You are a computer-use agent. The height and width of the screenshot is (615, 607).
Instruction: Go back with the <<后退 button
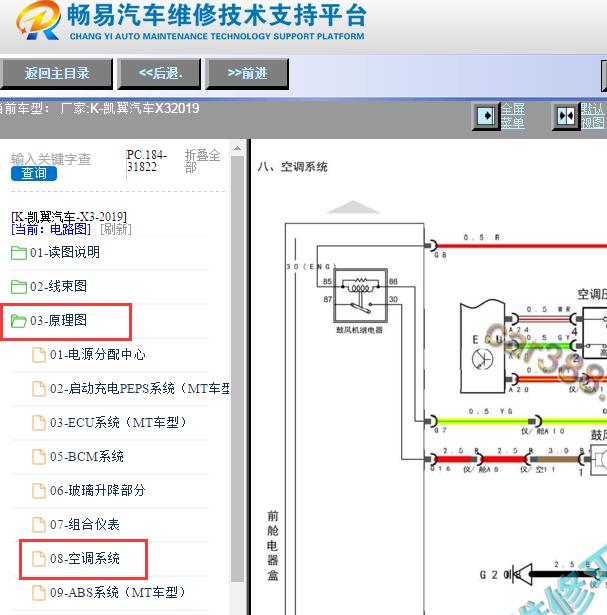[x=160, y=73]
